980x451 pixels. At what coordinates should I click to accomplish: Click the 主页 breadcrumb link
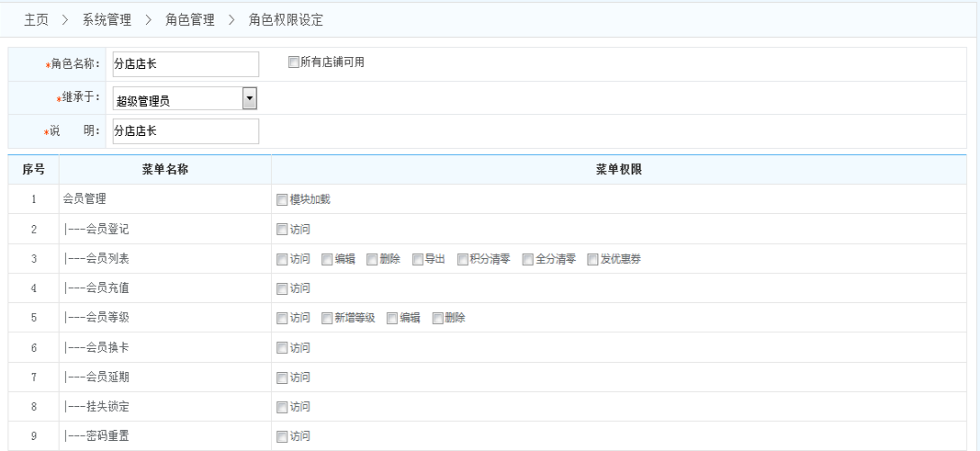(x=36, y=19)
